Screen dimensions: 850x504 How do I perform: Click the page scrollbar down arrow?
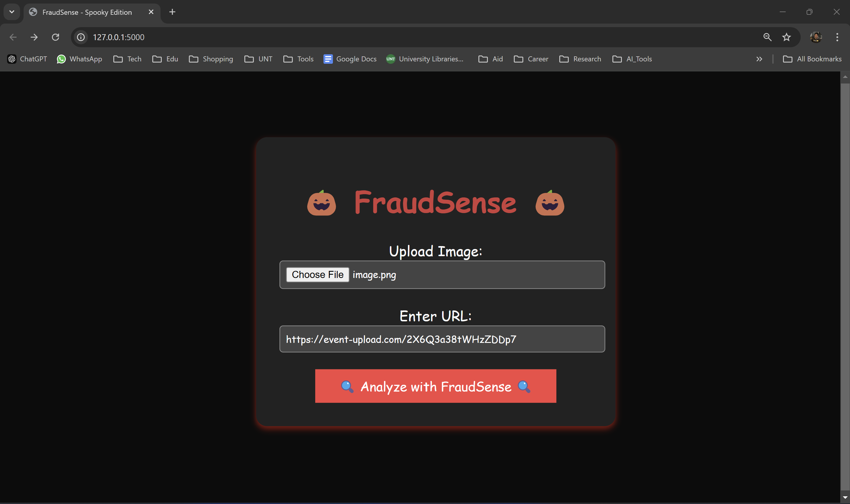[845, 498]
